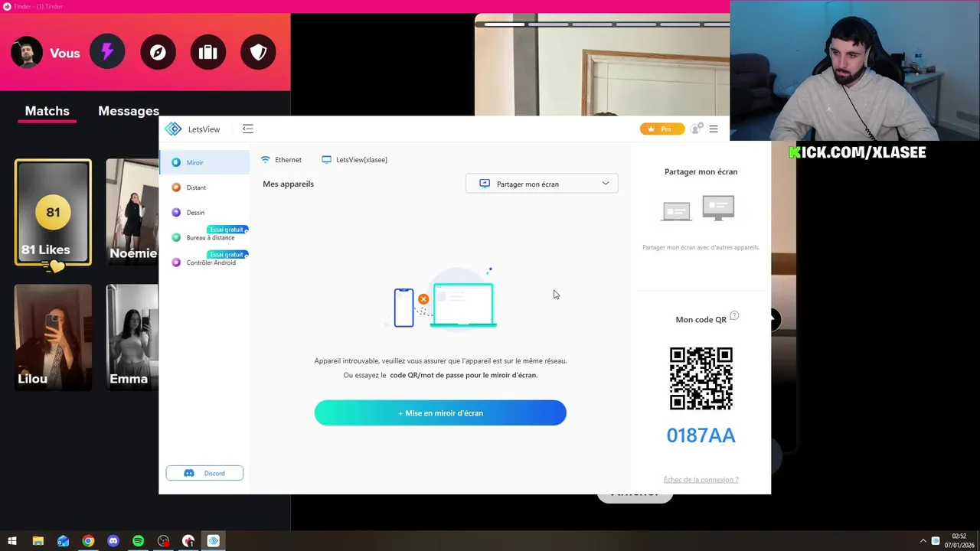Open the 81 Likes card in Tinder
This screenshot has height=551, width=980.
(x=53, y=213)
